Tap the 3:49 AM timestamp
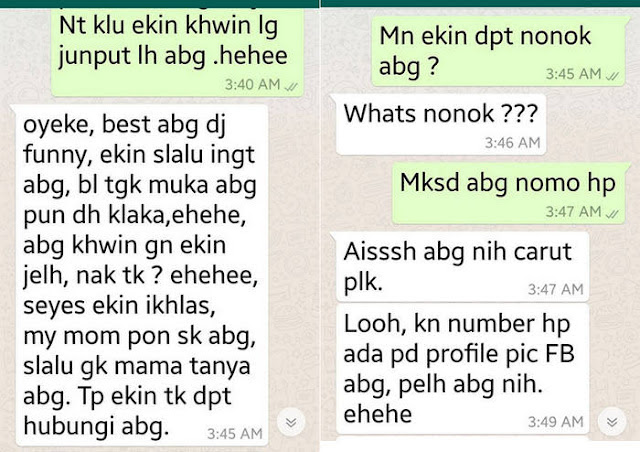This screenshot has width=640, height=452. tap(556, 422)
